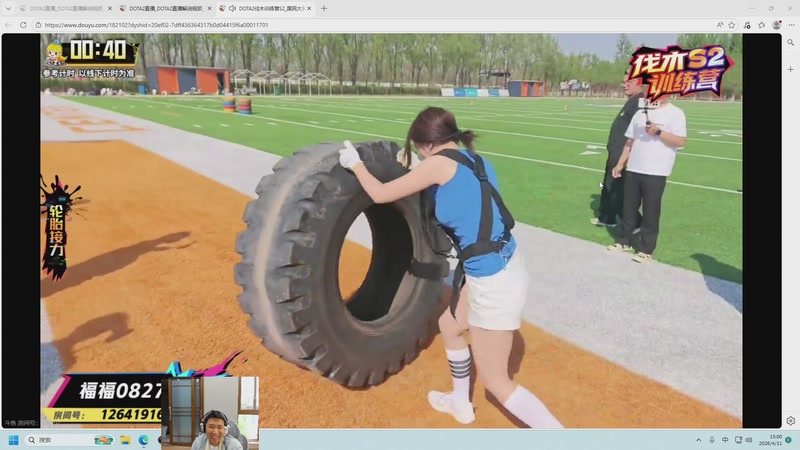
Task: Add this page to favorites
Action: coord(732,24)
